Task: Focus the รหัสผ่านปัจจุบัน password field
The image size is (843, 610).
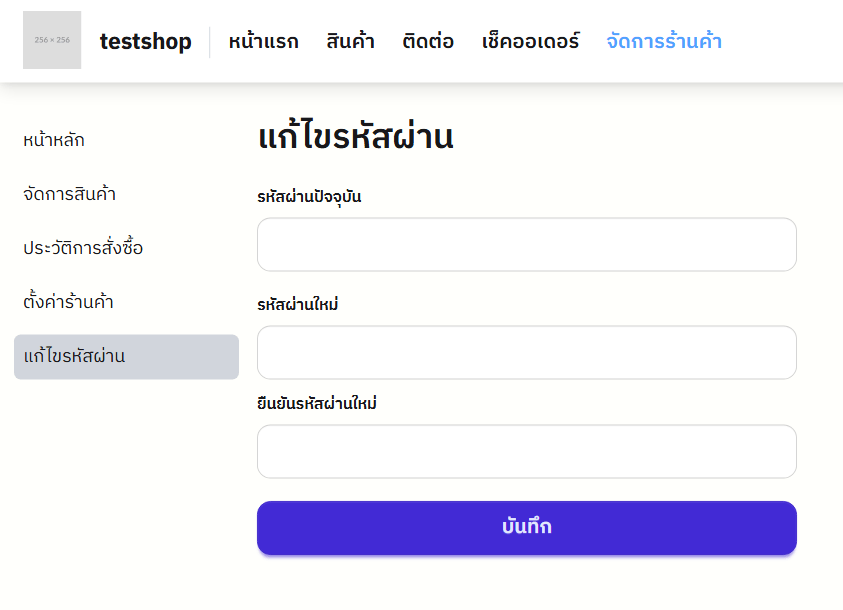Action: coord(526,245)
